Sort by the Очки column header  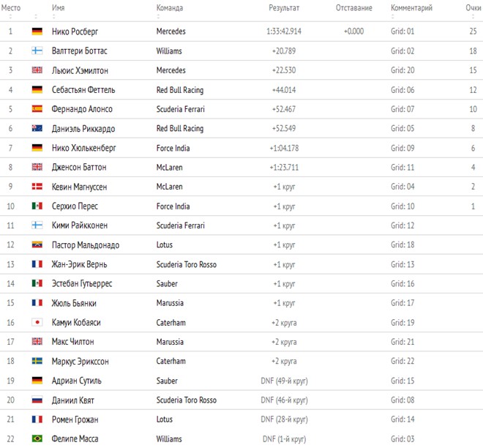[x=473, y=8]
